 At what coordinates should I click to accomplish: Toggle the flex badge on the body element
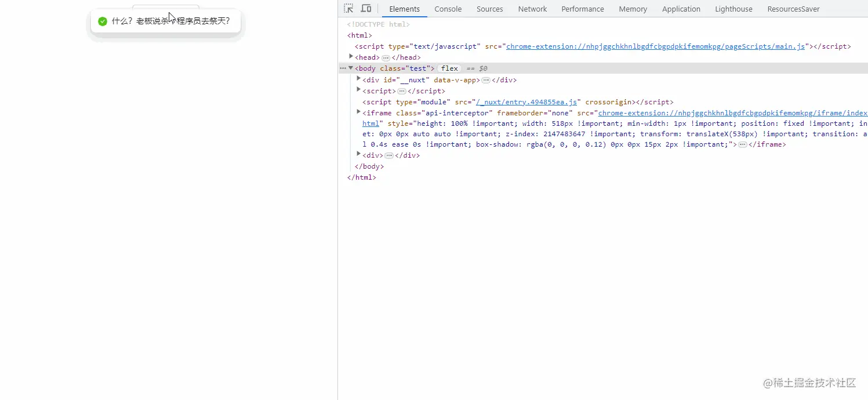click(449, 68)
